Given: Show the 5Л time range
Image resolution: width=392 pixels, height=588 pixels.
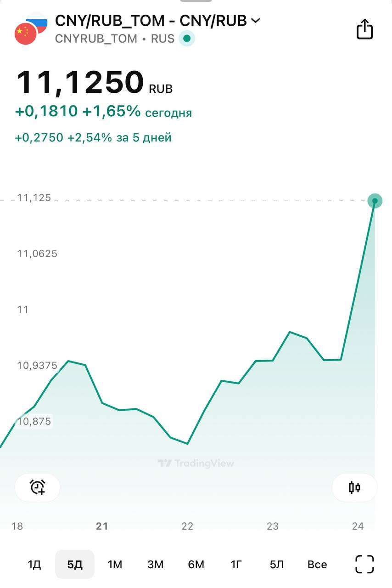Looking at the screenshot, I should coord(277,564).
